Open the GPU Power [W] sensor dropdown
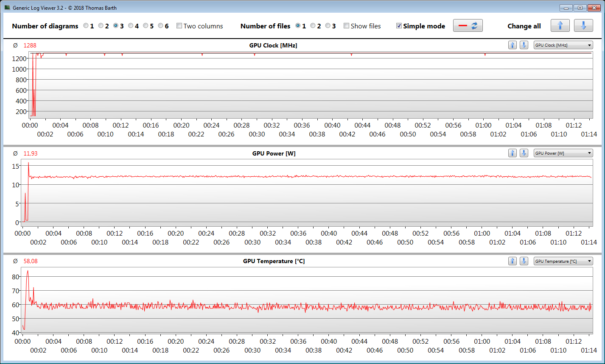The image size is (605, 364). pos(563,153)
